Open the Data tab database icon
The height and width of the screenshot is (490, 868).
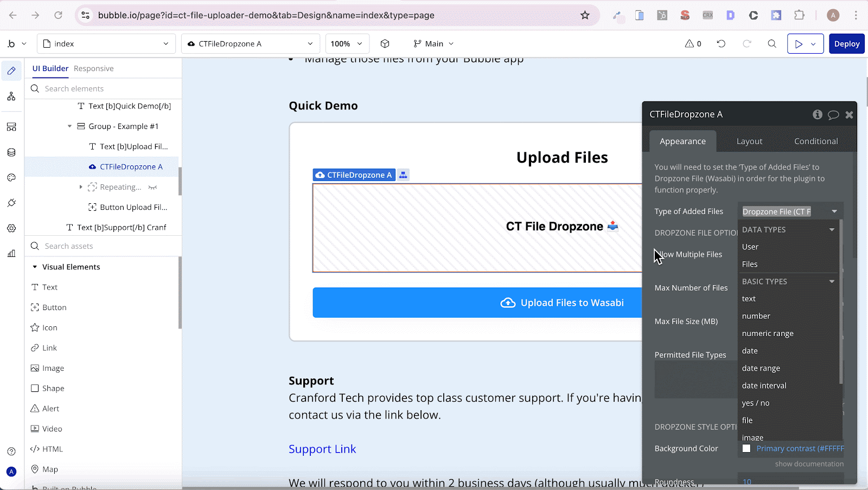click(11, 152)
